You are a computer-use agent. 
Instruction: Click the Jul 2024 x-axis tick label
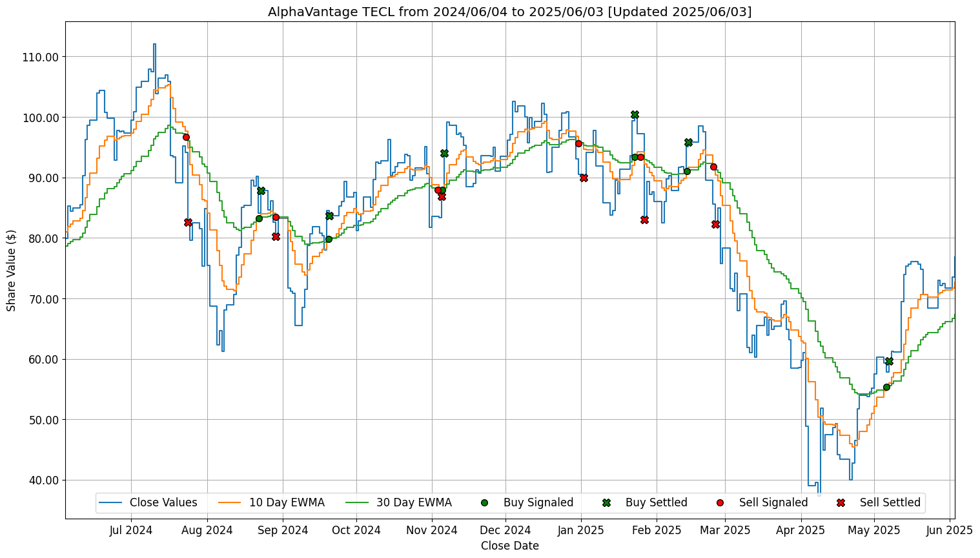131,530
